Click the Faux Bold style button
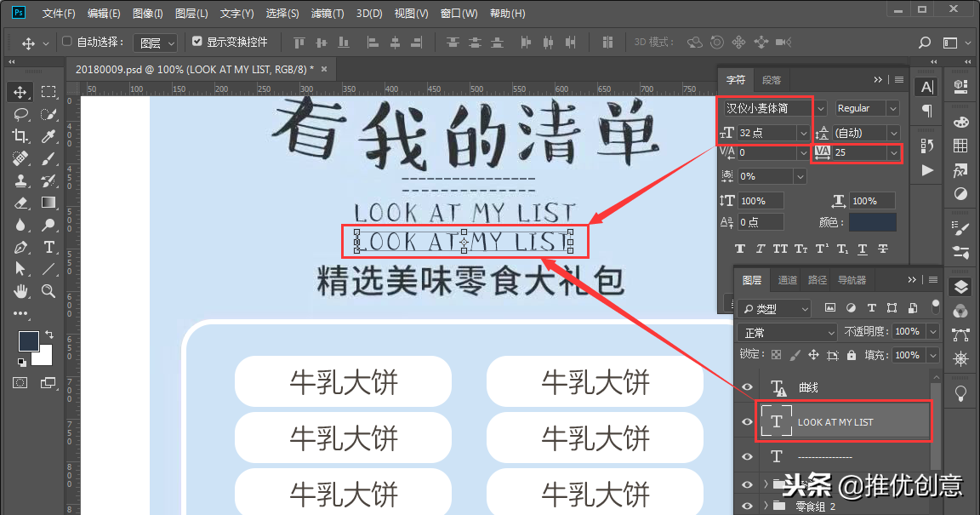This screenshot has height=515, width=980. coord(740,249)
